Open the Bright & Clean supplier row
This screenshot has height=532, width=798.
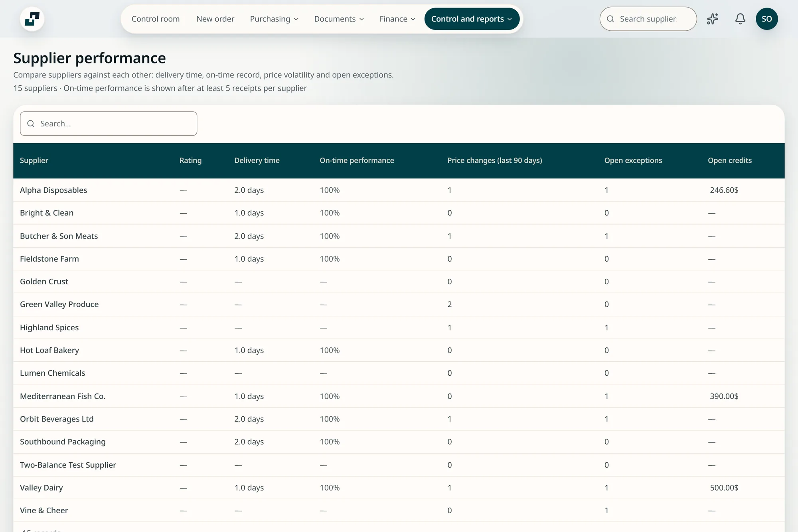tap(399, 213)
